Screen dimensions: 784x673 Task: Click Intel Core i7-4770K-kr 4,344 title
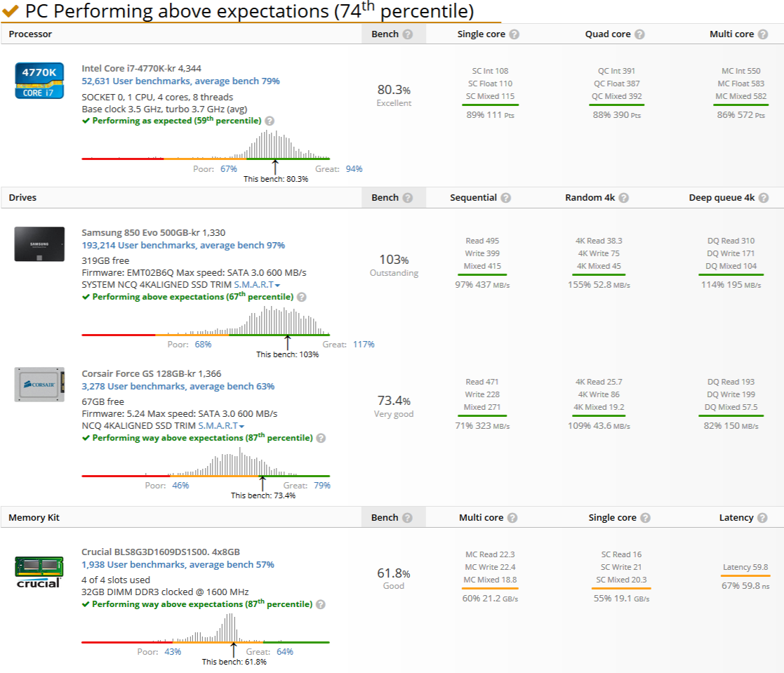point(142,69)
